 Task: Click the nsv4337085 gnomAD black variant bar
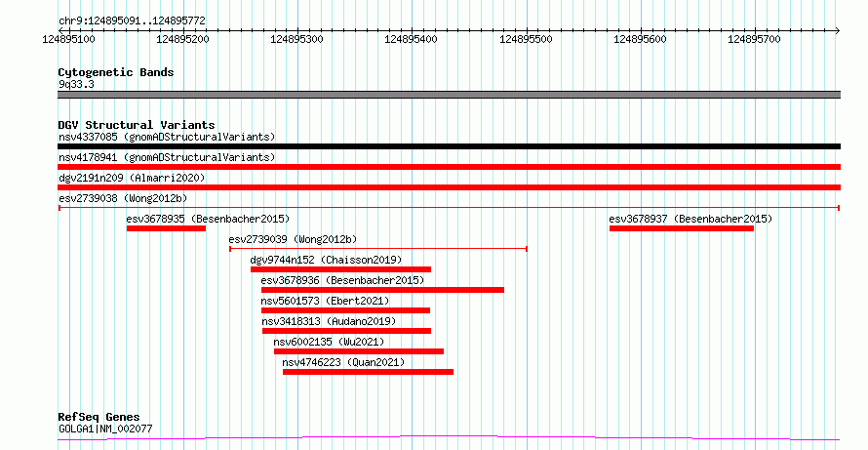click(449, 146)
